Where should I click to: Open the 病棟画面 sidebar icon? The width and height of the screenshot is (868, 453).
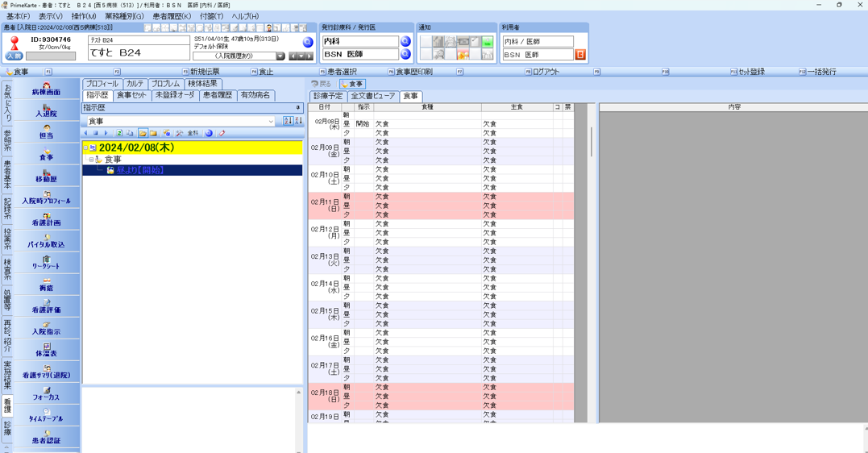[x=47, y=89]
